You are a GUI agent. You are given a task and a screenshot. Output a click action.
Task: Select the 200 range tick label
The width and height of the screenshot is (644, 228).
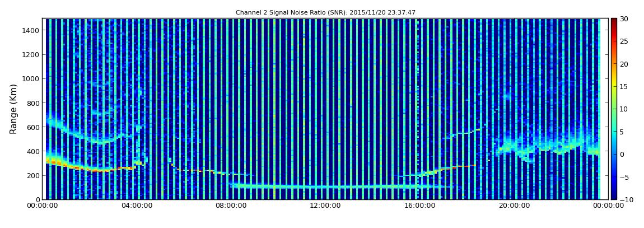[33, 176]
